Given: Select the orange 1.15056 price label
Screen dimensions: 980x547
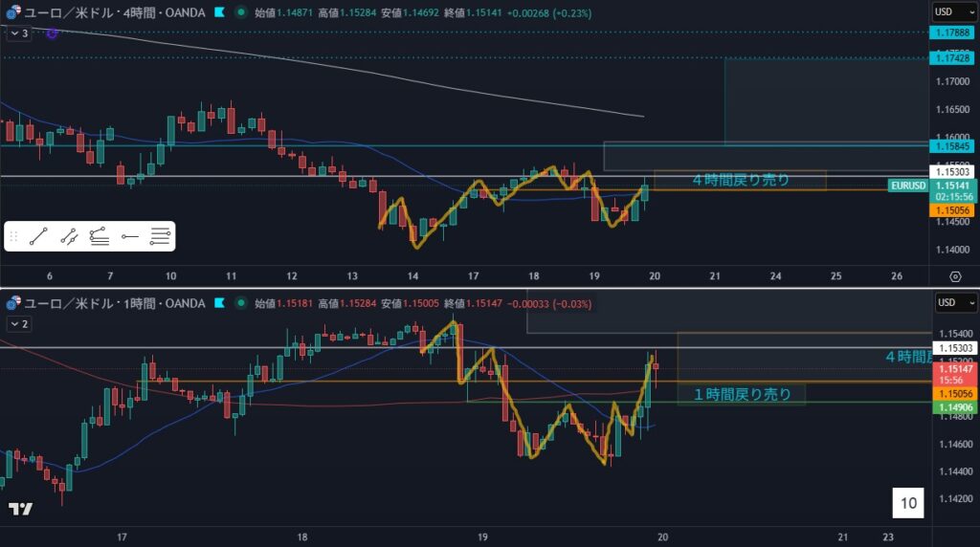Looking at the screenshot, I should (x=953, y=209).
